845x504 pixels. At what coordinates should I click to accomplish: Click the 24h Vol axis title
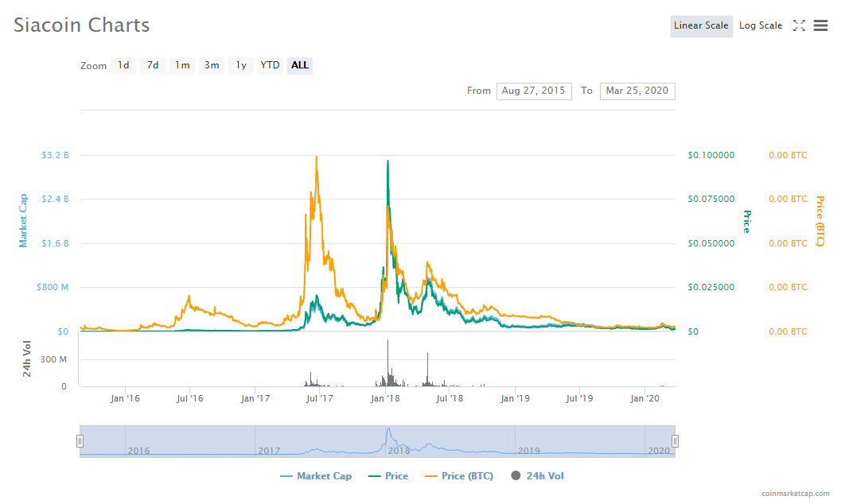26,359
